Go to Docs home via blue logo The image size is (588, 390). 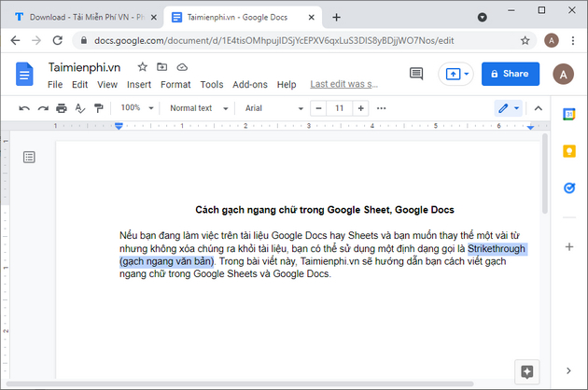(x=24, y=74)
